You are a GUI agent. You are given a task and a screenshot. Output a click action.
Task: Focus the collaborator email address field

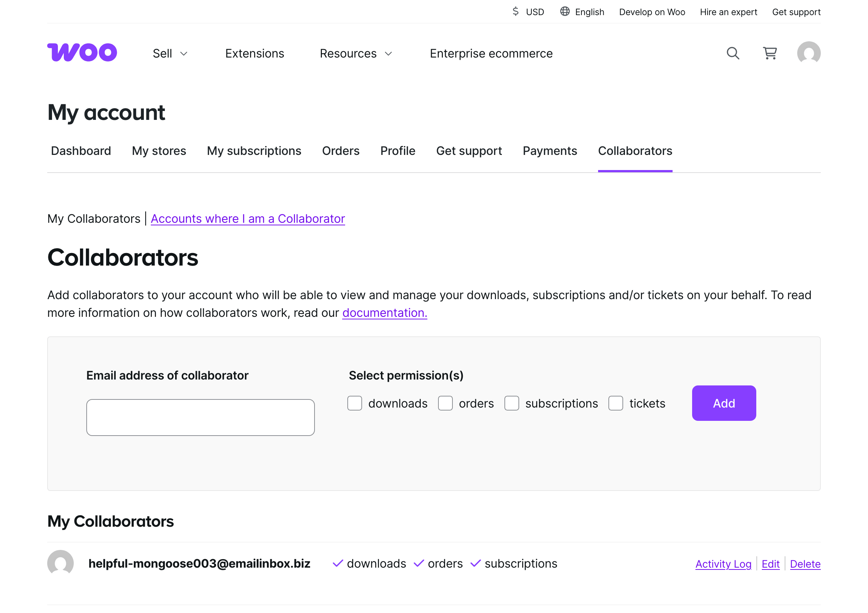click(200, 417)
